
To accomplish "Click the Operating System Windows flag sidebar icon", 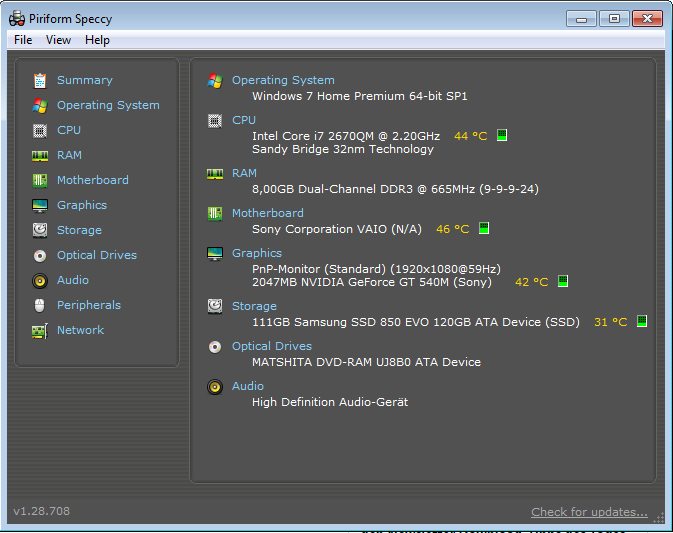I will [40, 105].
